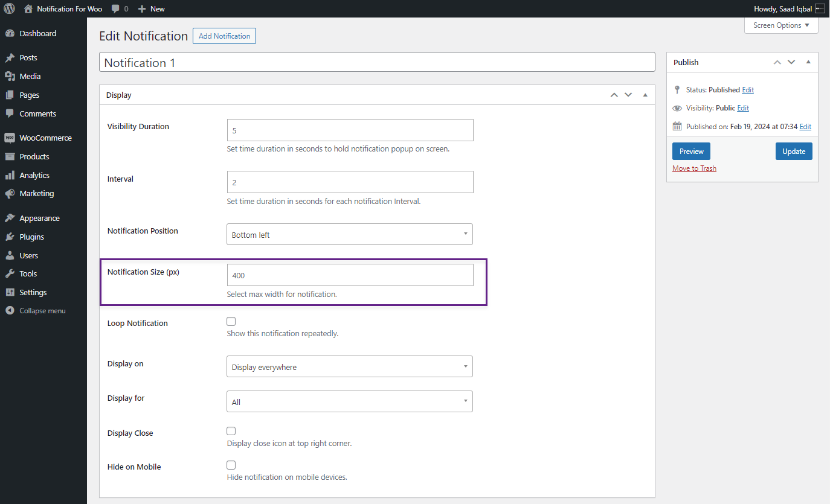830x504 pixels.
Task: Enable the Loop Notification checkbox
Action: 231,322
